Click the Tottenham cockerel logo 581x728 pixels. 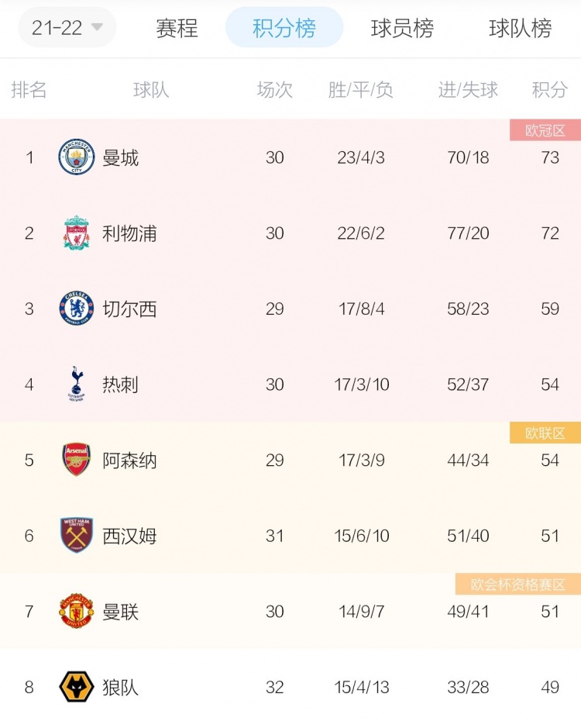[77, 384]
